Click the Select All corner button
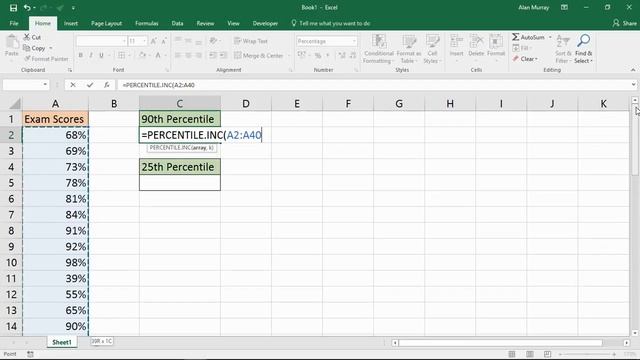 pos(14,104)
